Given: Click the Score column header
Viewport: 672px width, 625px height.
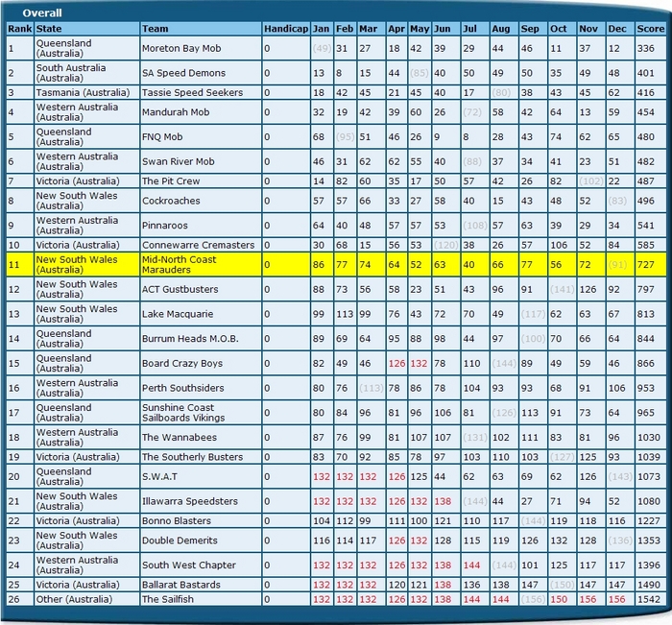Looking at the screenshot, I should [x=651, y=29].
